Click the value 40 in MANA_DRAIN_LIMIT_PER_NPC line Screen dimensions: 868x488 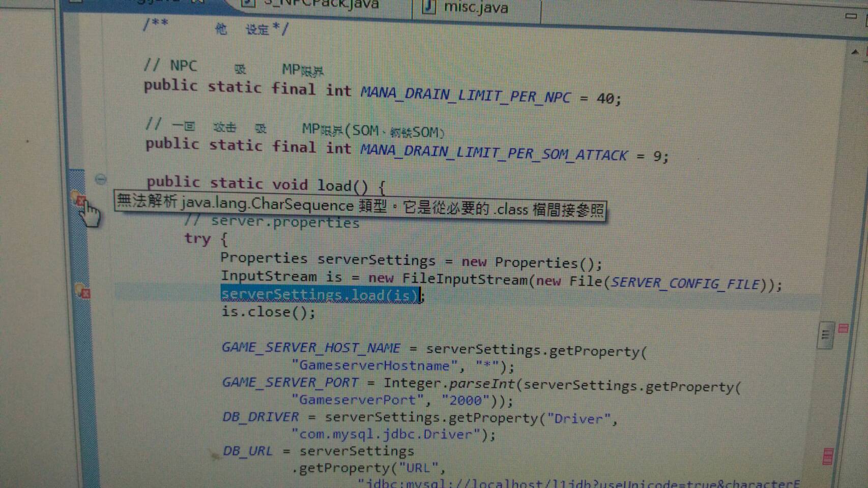point(605,98)
